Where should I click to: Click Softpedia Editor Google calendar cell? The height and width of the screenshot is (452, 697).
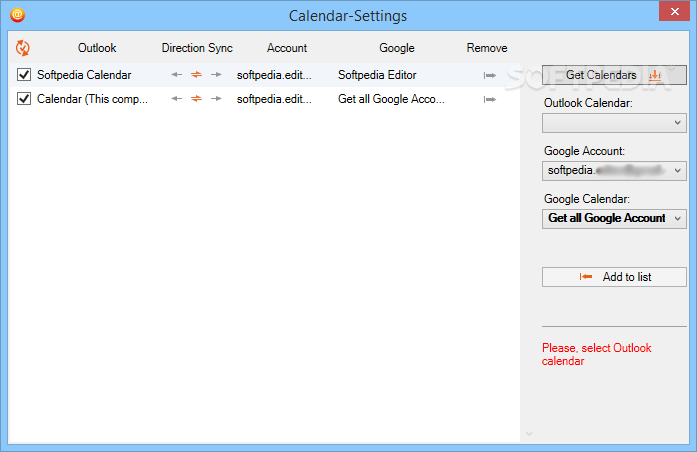[377, 75]
